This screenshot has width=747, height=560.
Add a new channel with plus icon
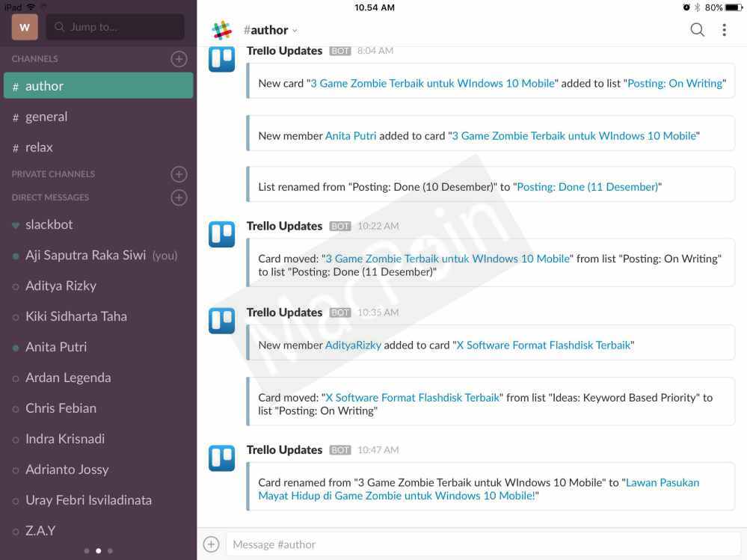pos(179,59)
